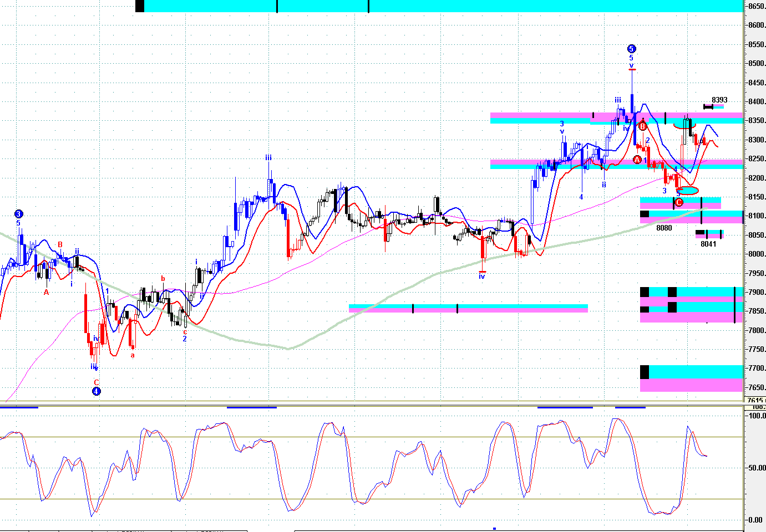Click the 7900 price axis label

(x=757, y=292)
